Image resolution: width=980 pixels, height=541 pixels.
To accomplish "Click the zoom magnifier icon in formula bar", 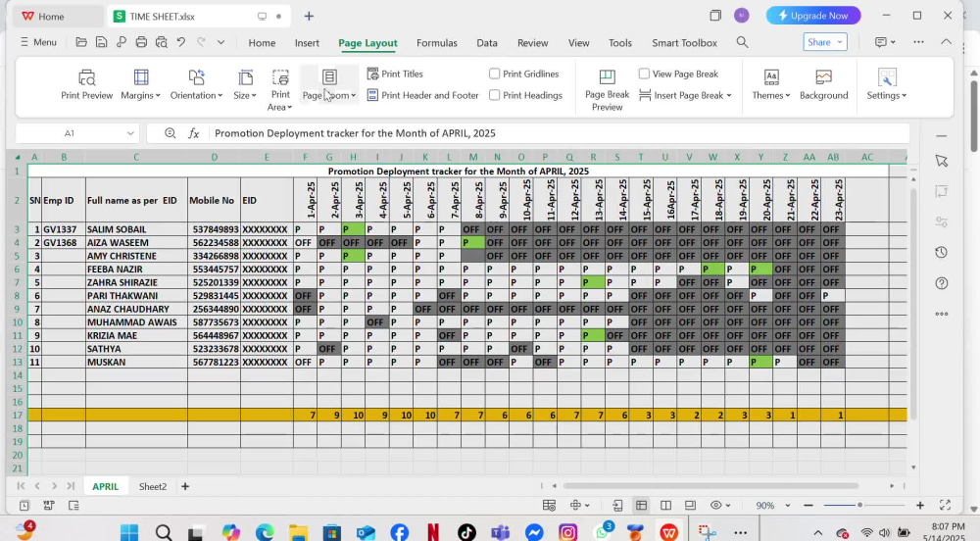I will tap(170, 133).
